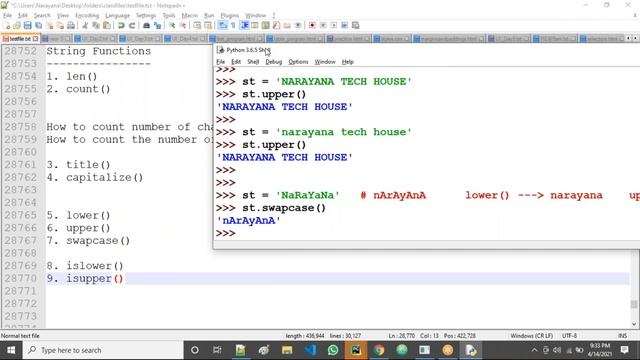The height and width of the screenshot is (360, 640).
Task: Open the Settings menu
Action: tap(146, 16)
